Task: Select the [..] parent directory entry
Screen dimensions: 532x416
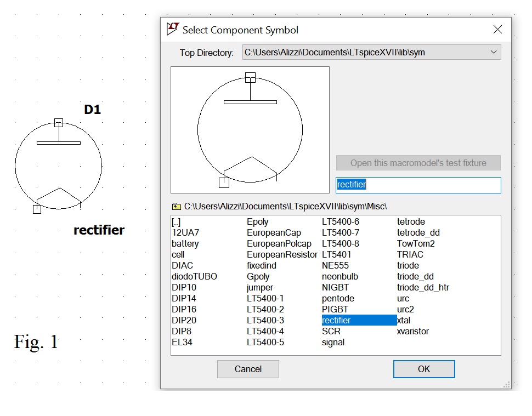Action: point(176,222)
